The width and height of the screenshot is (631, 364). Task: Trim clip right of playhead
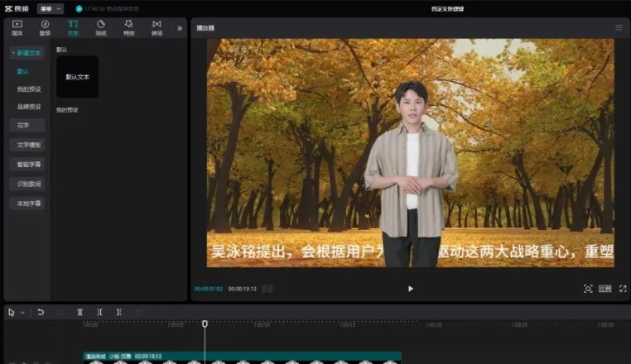click(x=118, y=312)
